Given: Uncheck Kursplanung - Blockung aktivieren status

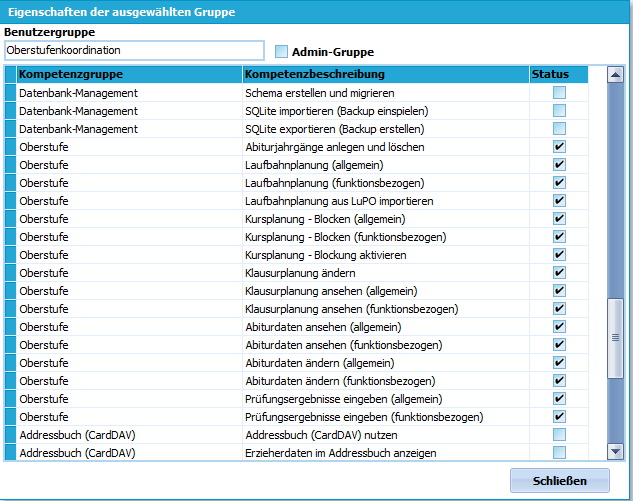Looking at the screenshot, I should (x=559, y=255).
